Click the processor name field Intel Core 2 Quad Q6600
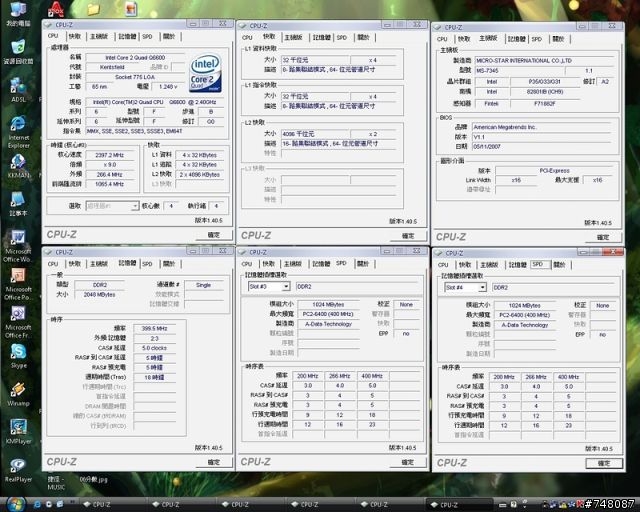 [x=136, y=58]
